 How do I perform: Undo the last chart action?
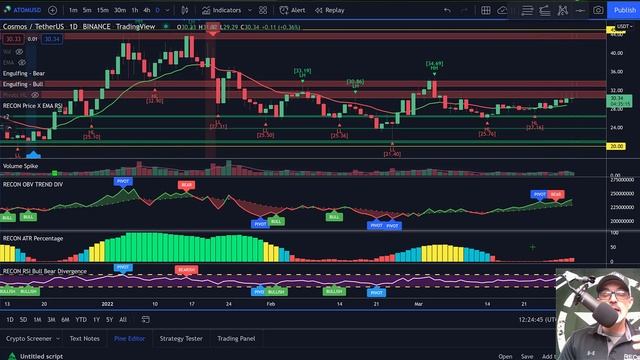[x=447, y=10]
